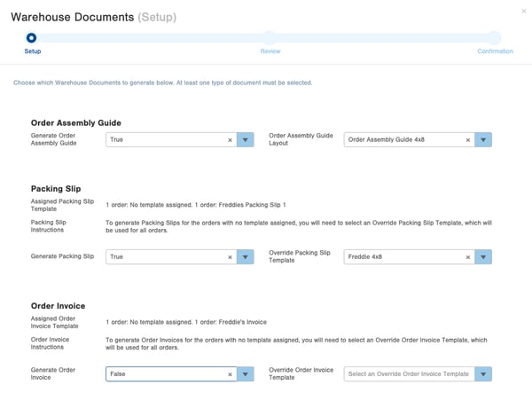The width and height of the screenshot is (532, 393).
Task: Jump to the Confirmation step label
Action: click(495, 51)
